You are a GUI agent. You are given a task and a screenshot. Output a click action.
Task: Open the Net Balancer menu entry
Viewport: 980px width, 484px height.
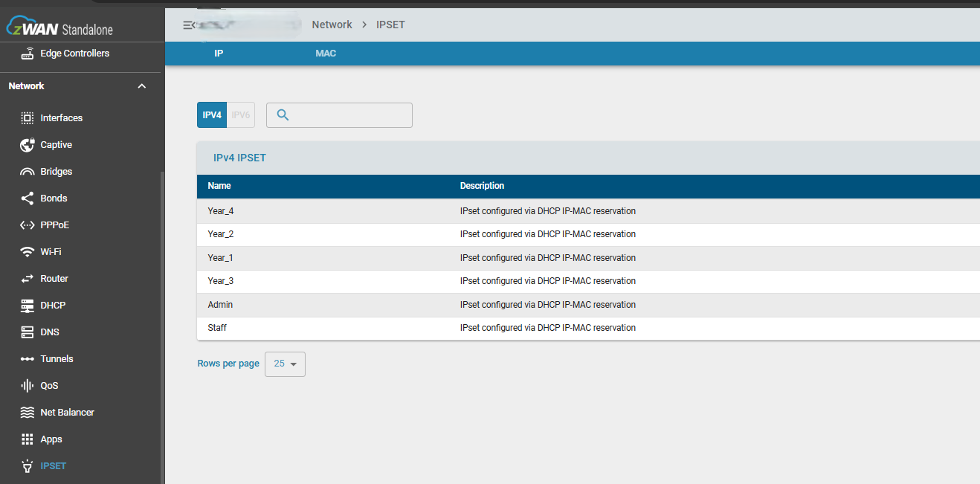[67, 413]
